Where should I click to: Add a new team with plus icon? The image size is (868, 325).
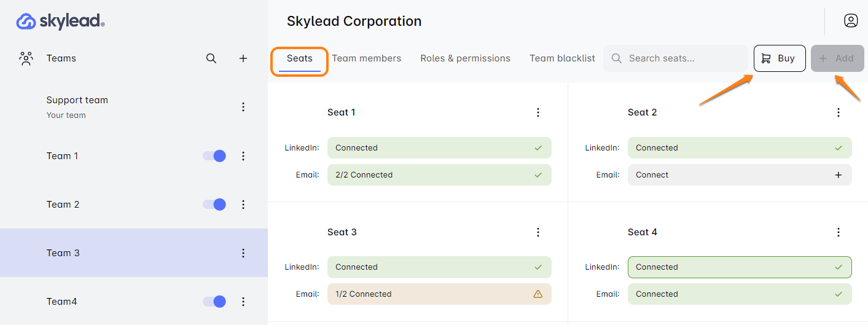click(x=243, y=58)
